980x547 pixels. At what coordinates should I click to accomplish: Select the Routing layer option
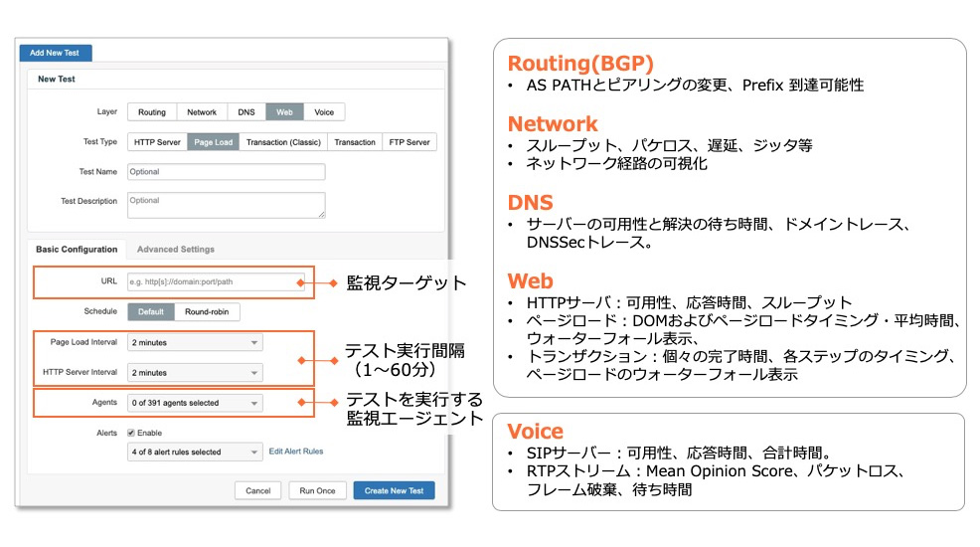[x=152, y=112]
